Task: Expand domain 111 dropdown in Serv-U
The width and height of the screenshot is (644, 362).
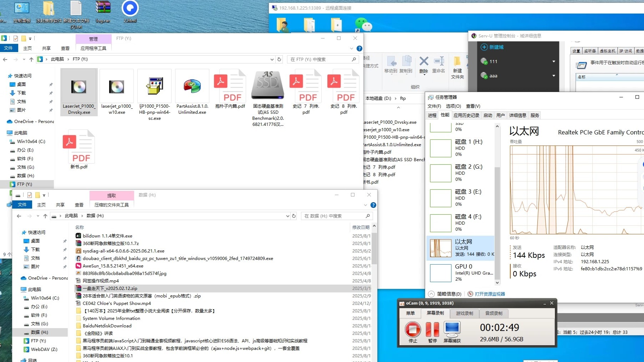Action: (x=554, y=61)
